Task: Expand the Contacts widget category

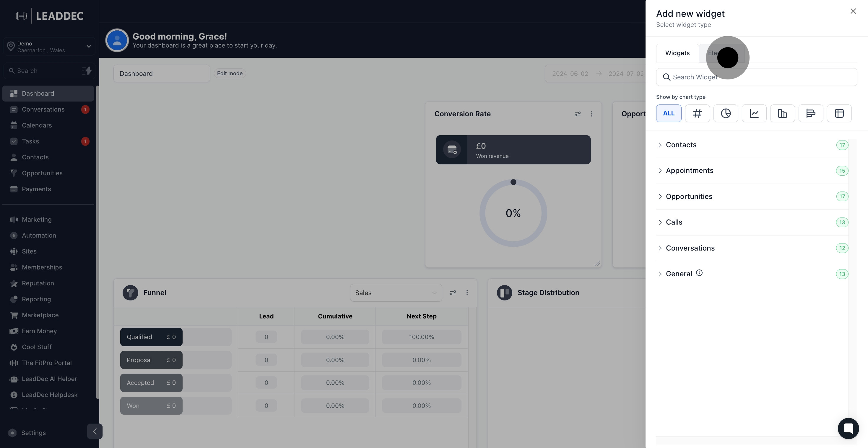Action: [681, 145]
